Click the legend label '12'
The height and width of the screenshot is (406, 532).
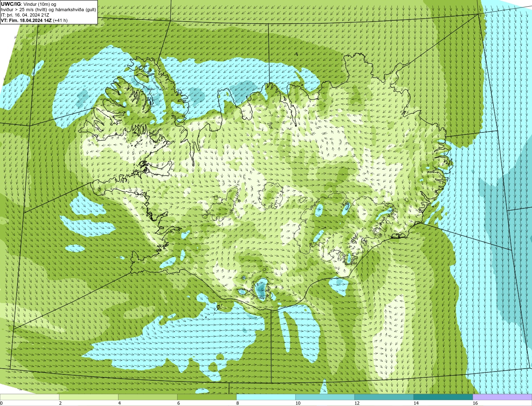tap(357, 403)
